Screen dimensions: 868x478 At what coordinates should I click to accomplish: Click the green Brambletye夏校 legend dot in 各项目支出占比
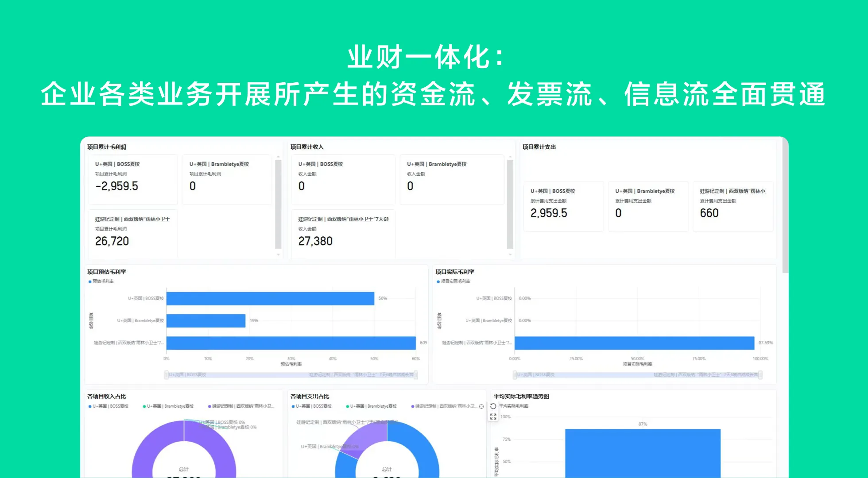[x=347, y=406]
